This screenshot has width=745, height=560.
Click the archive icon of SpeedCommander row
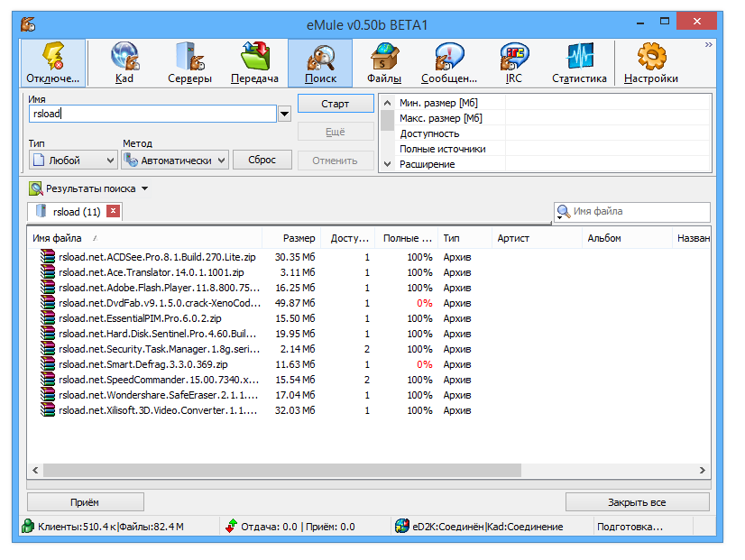(48, 379)
